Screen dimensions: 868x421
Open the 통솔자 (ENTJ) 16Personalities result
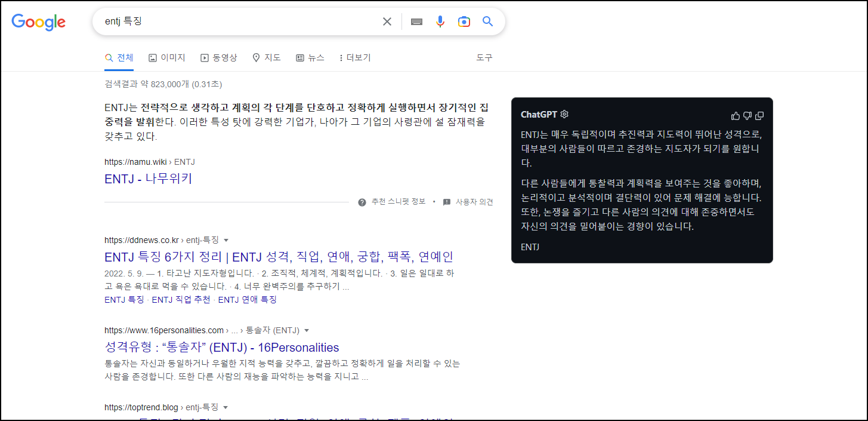(222, 348)
